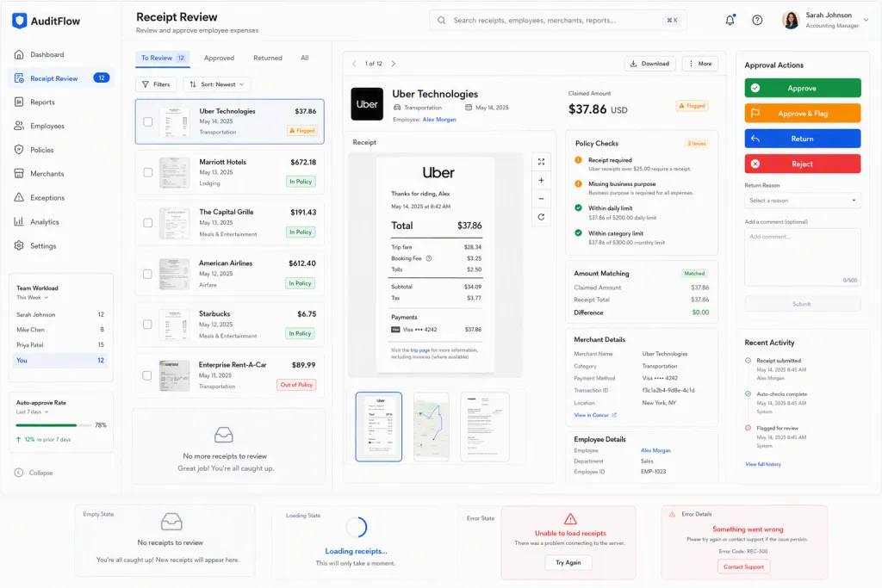Tick the Marriott Hotels receipt checkbox
This screenshot has width=882, height=588.
coord(148,172)
